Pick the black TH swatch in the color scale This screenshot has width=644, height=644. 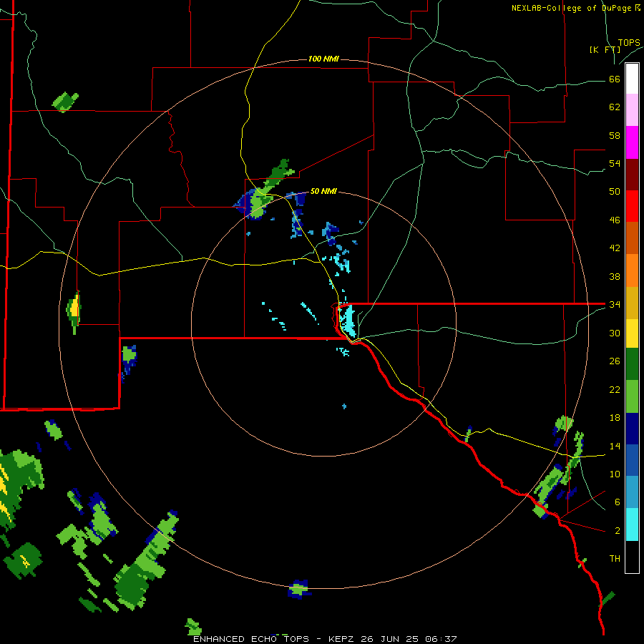[632, 557]
